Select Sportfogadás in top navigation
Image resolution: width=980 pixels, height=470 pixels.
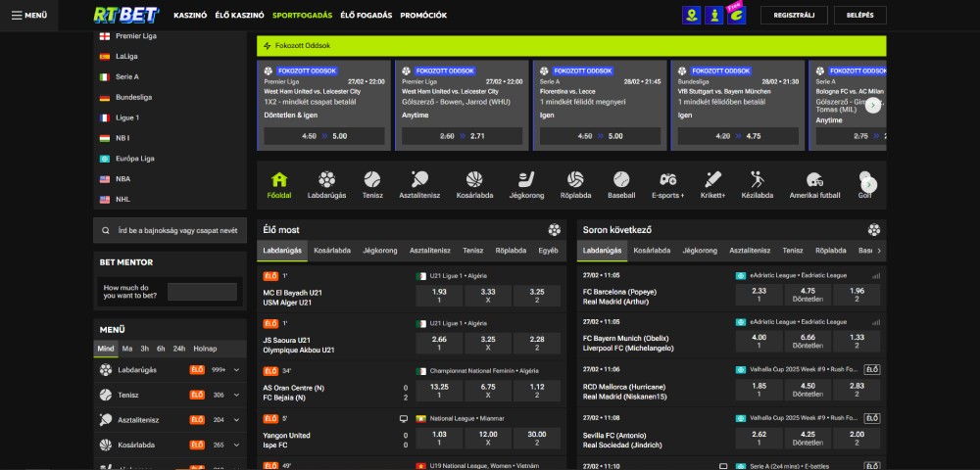coord(302,16)
